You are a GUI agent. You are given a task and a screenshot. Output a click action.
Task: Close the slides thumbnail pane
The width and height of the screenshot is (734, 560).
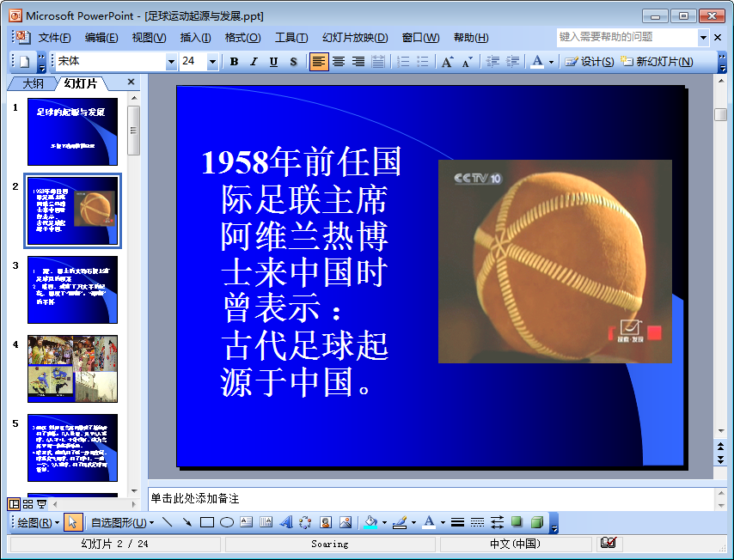131,82
